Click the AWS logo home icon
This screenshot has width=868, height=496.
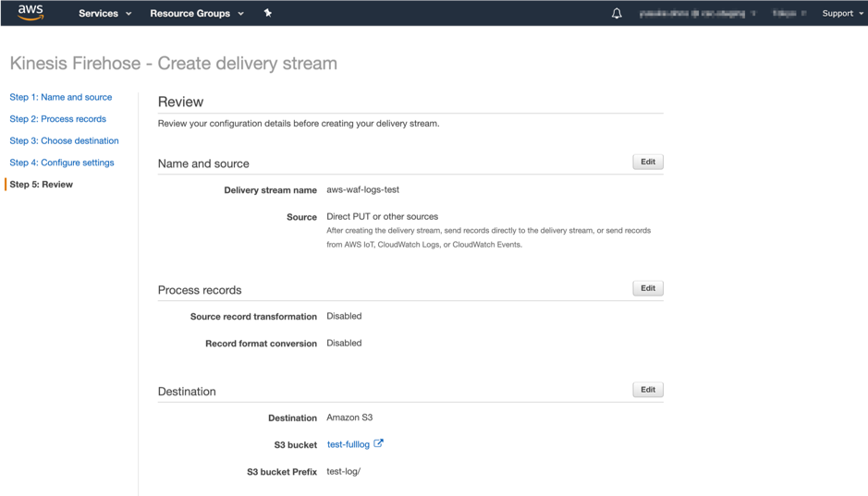(x=31, y=12)
